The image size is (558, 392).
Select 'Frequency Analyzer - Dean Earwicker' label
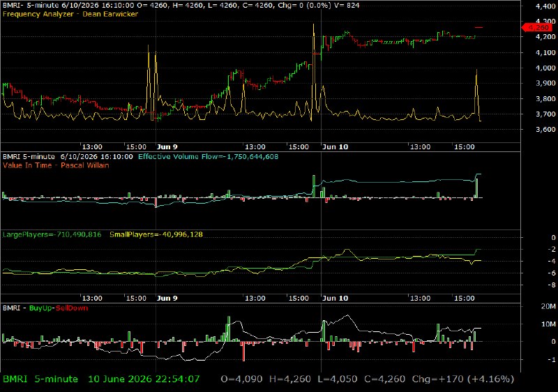(x=70, y=14)
